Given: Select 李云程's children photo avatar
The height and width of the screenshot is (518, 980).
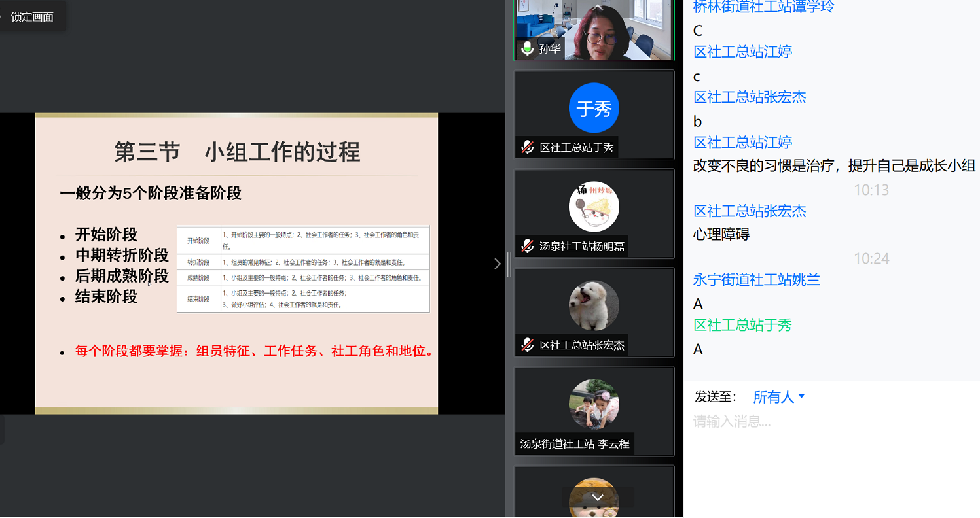Looking at the screenshot, I should (594, 404).
